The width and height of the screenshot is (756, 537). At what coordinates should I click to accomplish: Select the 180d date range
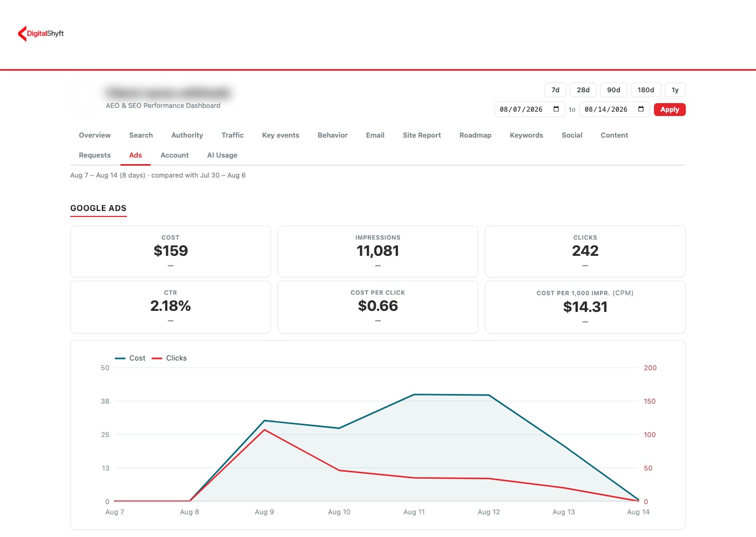tap(646, 90)
